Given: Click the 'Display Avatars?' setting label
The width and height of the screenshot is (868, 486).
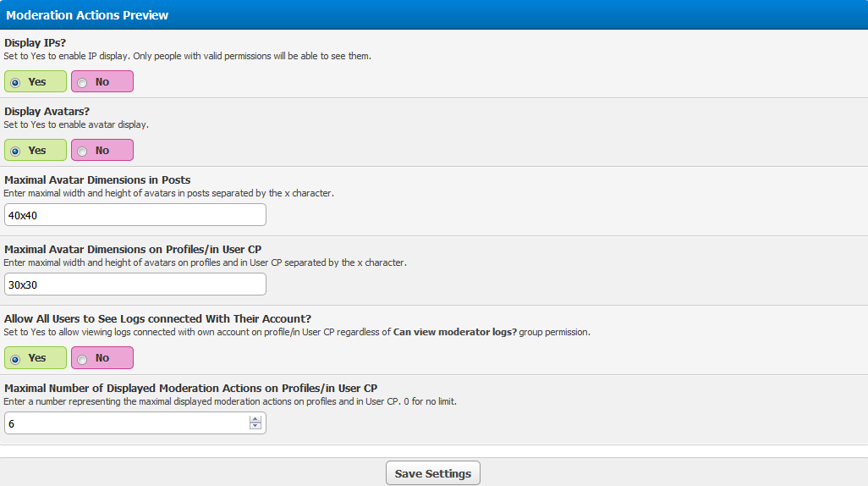Looking at the screenshot, I should (47, 111).
